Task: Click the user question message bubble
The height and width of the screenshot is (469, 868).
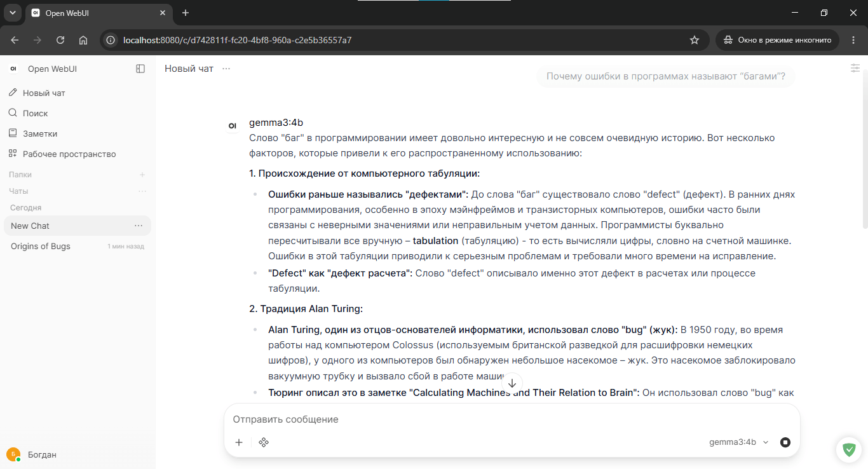Action: [666, 76]
